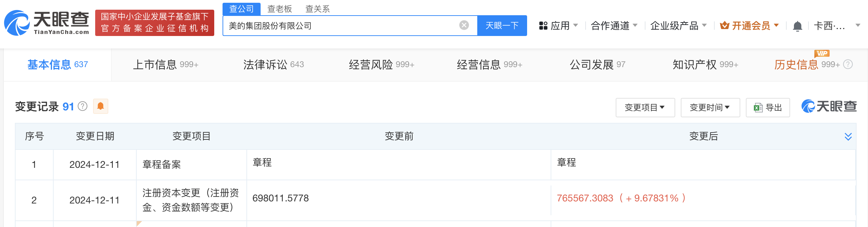
Task: Click the help icon beside 历史信息
Action: pyautogui.click(x=848, y=64)
